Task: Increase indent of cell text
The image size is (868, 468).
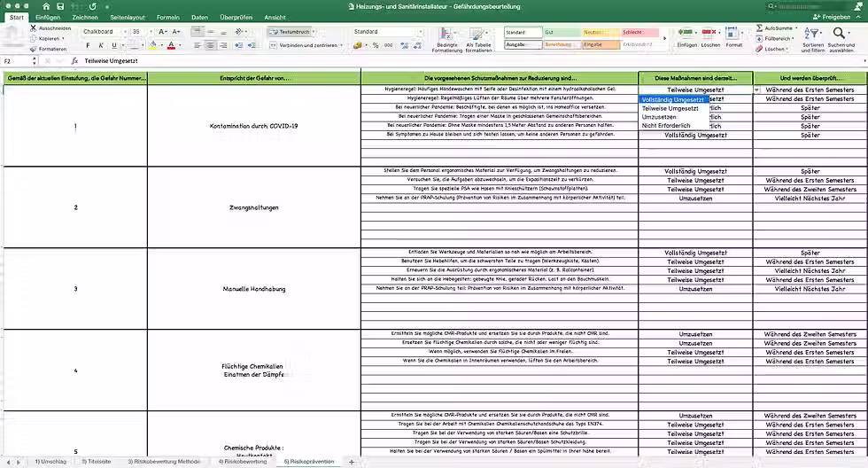Action: point(252,45)
